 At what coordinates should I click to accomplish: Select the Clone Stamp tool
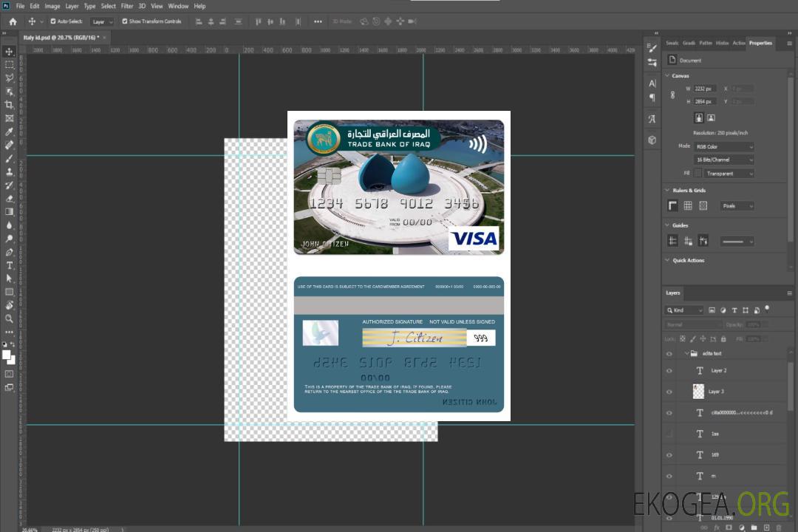pos(9,171)
